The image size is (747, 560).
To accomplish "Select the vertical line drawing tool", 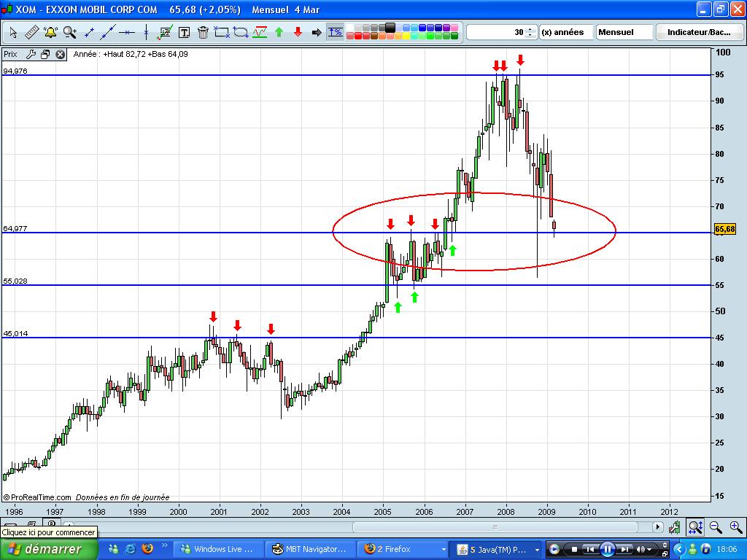I will point(146,32).
